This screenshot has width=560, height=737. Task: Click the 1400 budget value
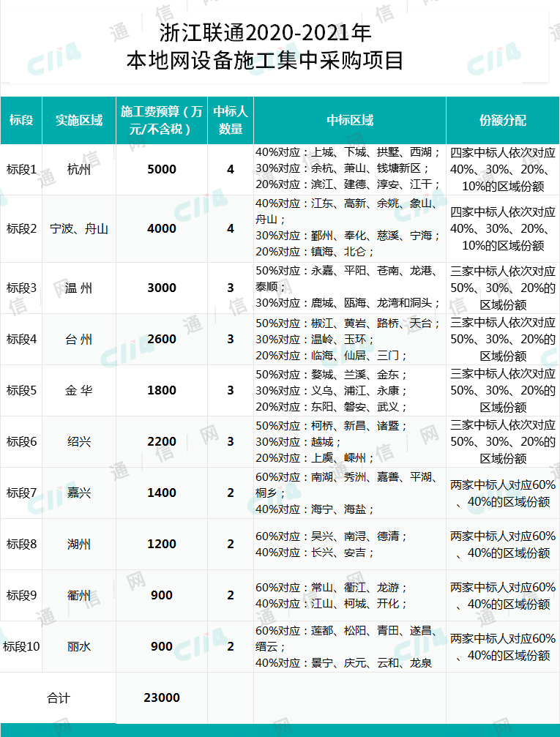(162, 493)
